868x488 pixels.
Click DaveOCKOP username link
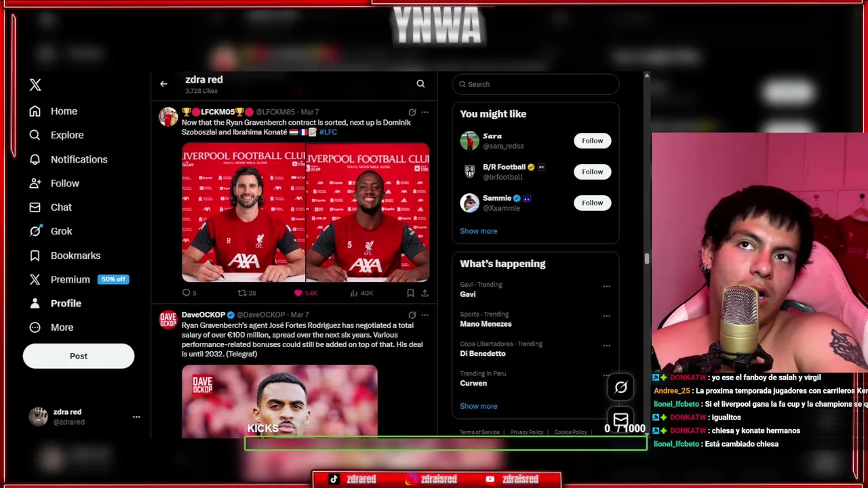pos(260,315)
